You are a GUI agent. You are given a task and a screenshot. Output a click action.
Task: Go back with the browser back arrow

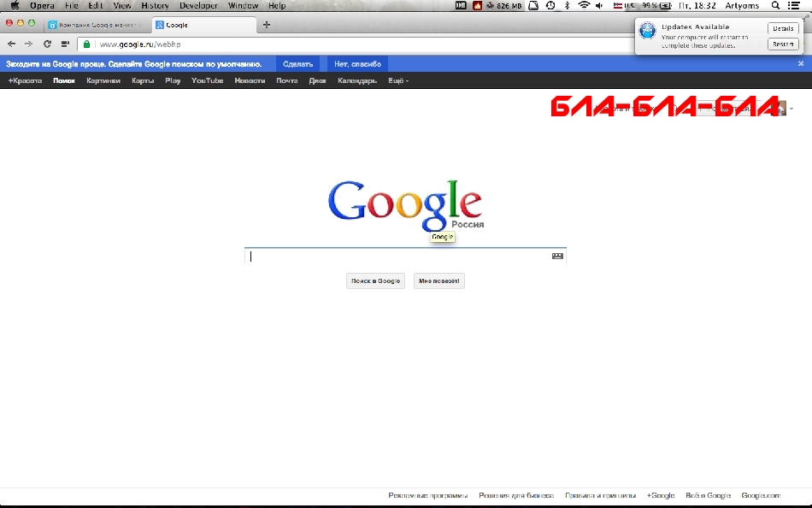11,44
